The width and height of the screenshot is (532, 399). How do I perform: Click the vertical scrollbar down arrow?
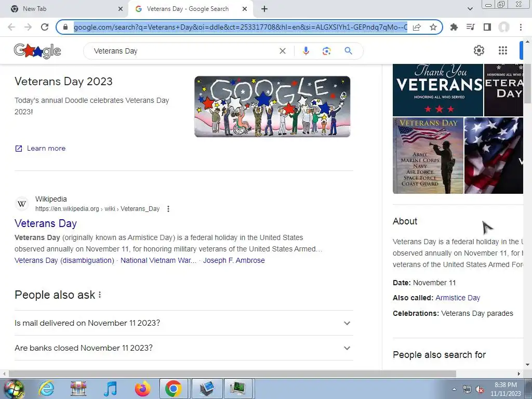tap(527, 365)
